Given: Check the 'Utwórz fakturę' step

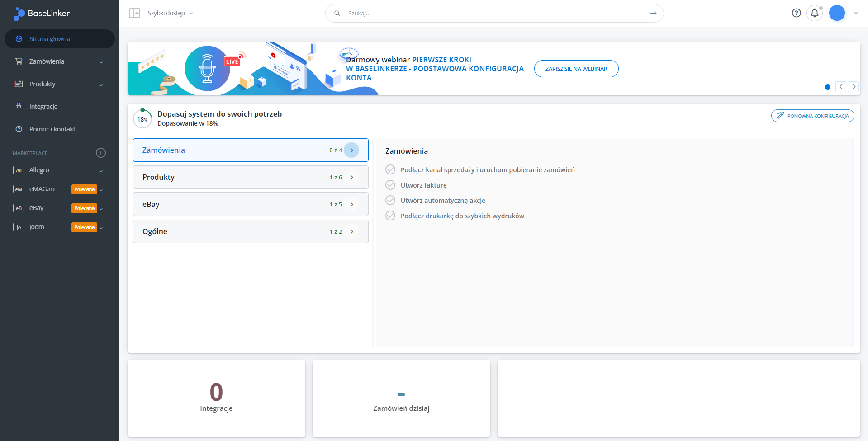Looking at the screenshot, I should [390, 185].
